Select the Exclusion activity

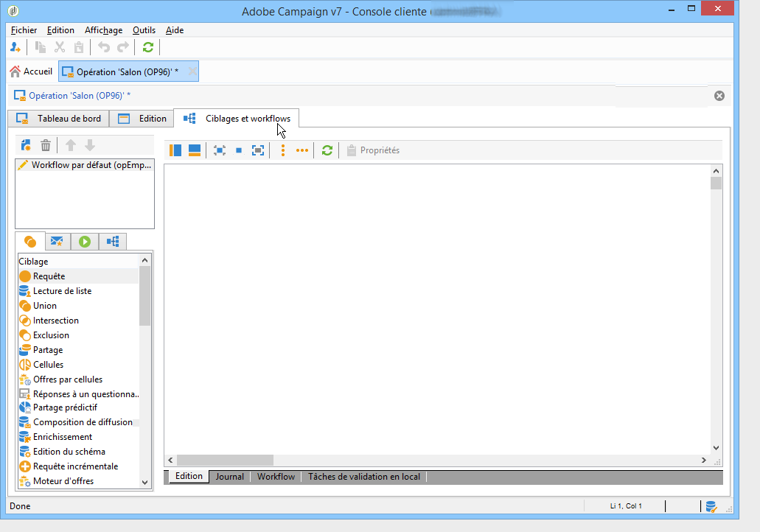[79, 335]
